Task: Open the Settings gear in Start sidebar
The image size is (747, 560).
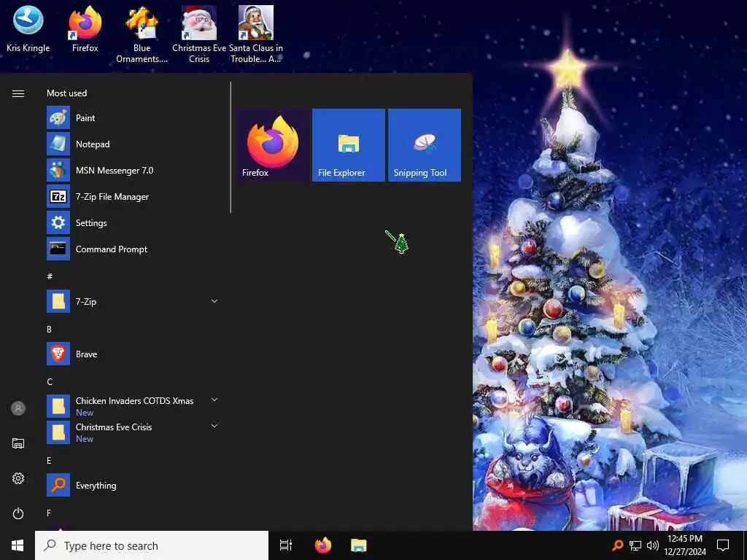Action: pos(18,478)
